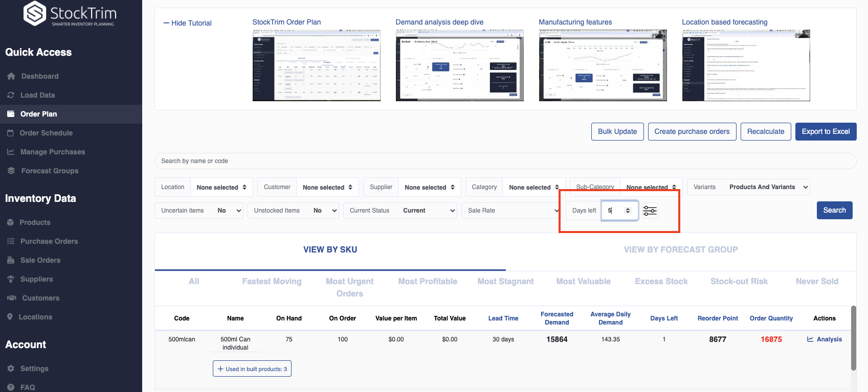868x392 pixels.
Task: Open Unstocked Items dropdown
Action: [323, 211]
